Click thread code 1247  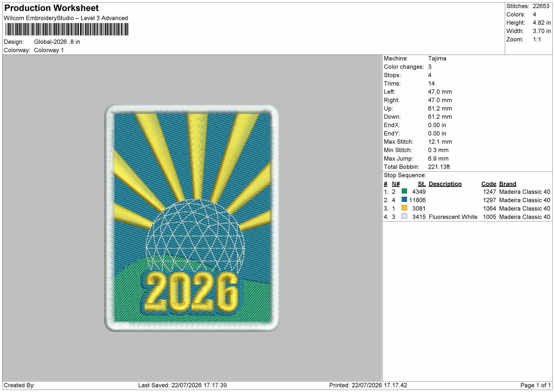click(490, 192)
